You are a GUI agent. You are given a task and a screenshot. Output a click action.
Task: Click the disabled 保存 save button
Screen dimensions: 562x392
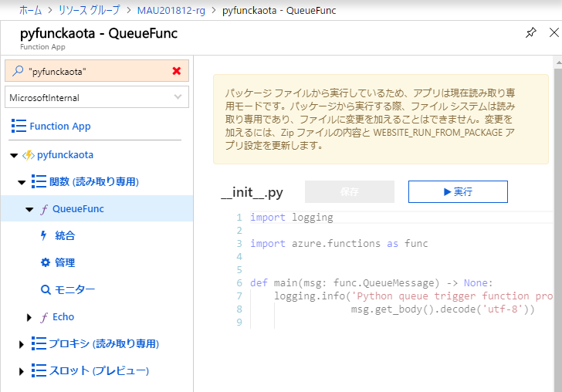pos(350,191)
